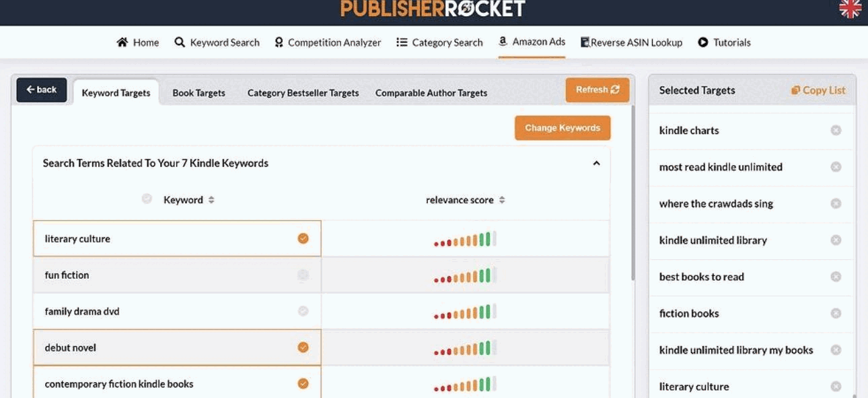Click the Change Keywords button

click(x=563, y=128)
